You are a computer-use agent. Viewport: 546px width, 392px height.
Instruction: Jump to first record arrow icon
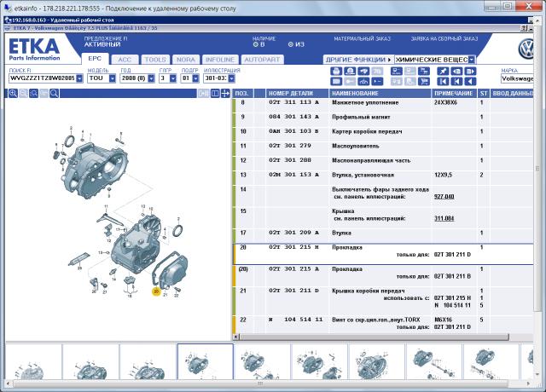coord(443,81)
